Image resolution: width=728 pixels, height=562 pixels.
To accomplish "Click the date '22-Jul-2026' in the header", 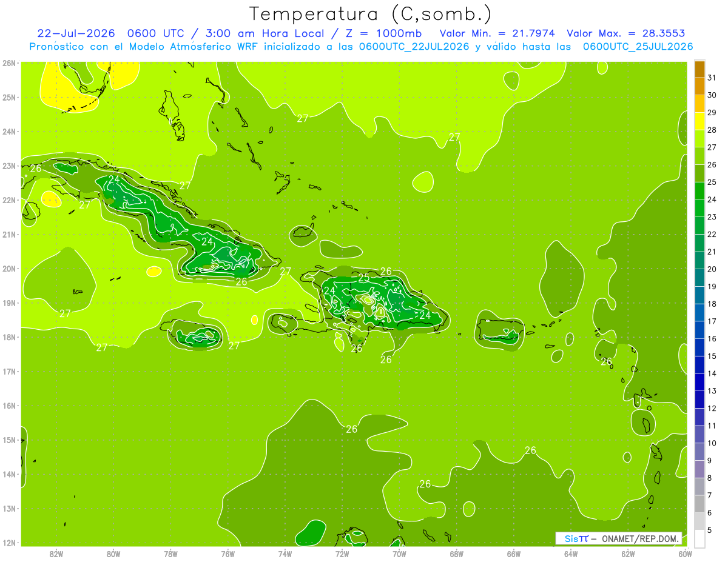I will point(75,33).
